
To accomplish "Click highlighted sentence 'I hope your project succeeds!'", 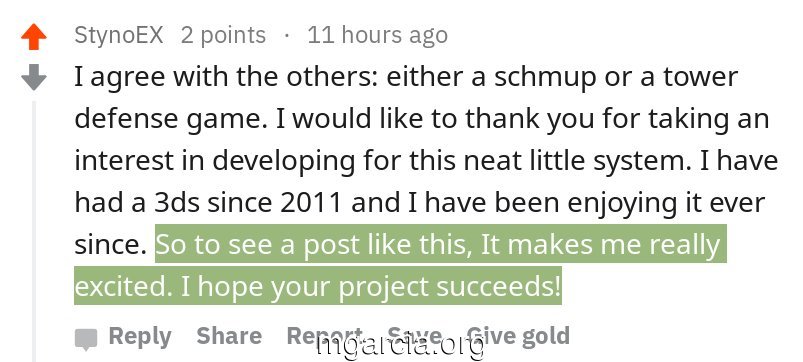I will coord(371,287).
